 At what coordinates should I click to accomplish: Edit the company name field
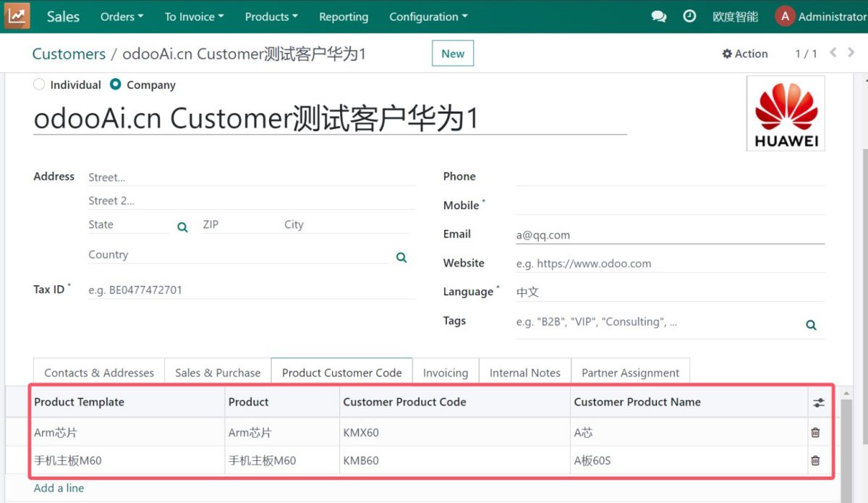coord(330,118)
